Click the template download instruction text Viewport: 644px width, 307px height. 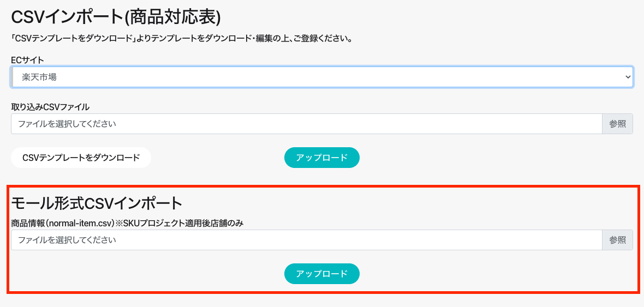coord(181,39)
